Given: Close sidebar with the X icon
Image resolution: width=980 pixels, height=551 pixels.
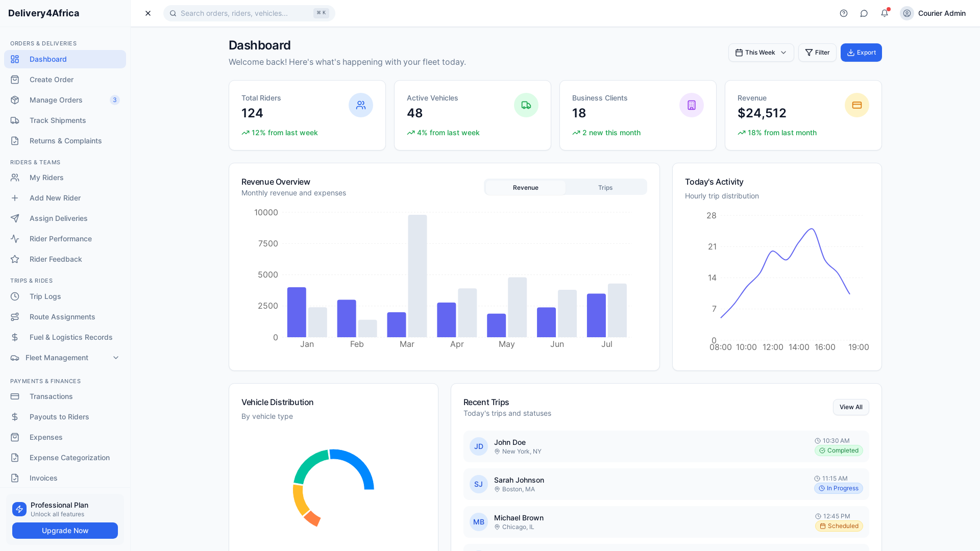Looking at the screenshot, I should 148,13.
